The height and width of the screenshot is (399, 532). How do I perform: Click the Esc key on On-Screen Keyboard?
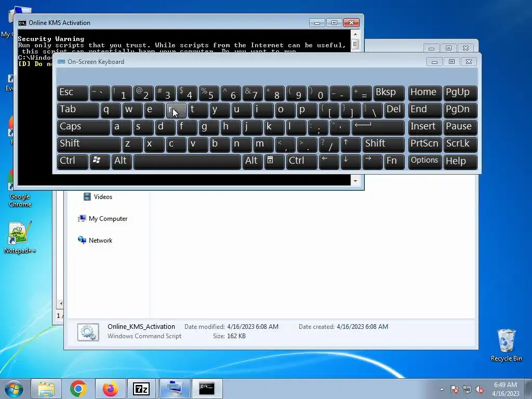coord(73,93)
